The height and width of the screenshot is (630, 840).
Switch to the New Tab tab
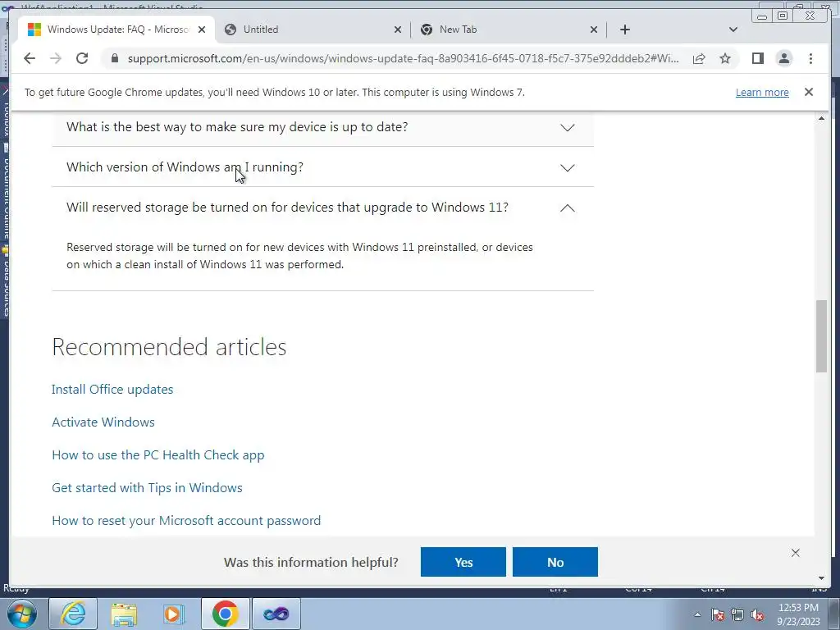click(509, 30)
